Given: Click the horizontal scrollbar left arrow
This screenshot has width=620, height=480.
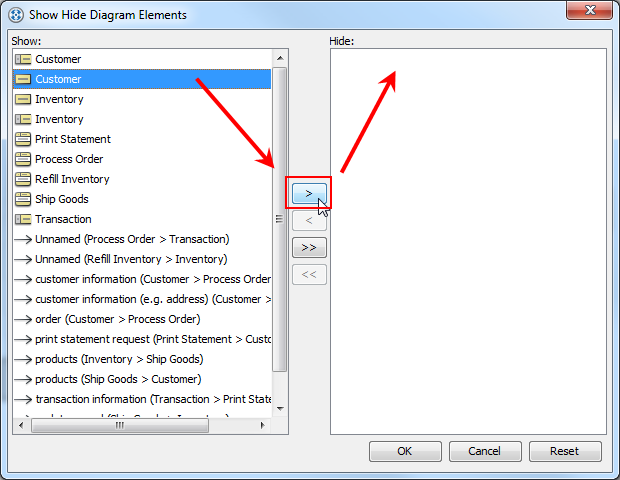Looking at the screenshot, I should [21, 425].
